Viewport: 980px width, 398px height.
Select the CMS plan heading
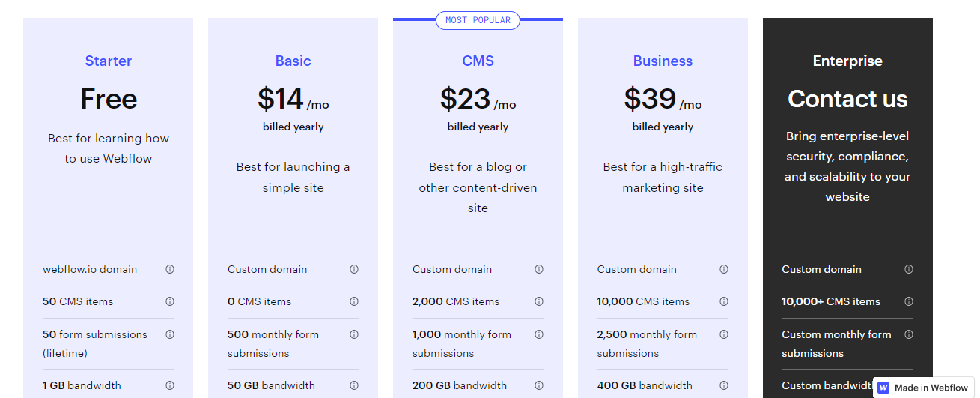(x=478, y=61)
